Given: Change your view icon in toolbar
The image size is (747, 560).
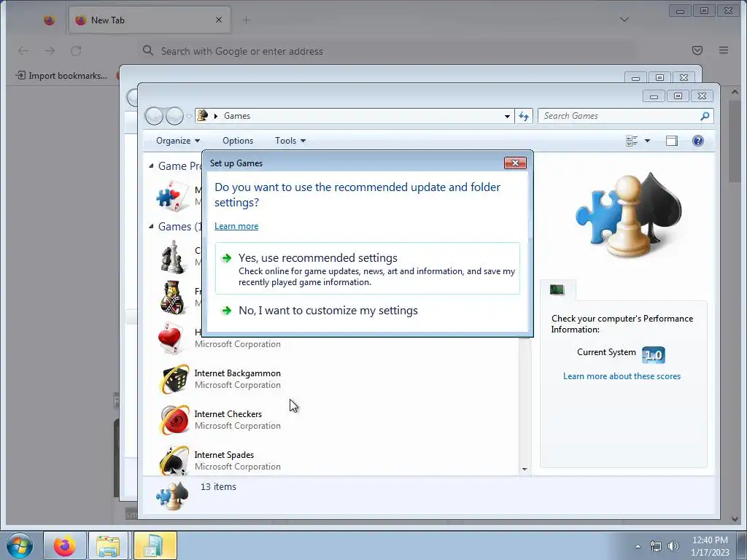Looking at the screenshot, I should pos(632,141).
